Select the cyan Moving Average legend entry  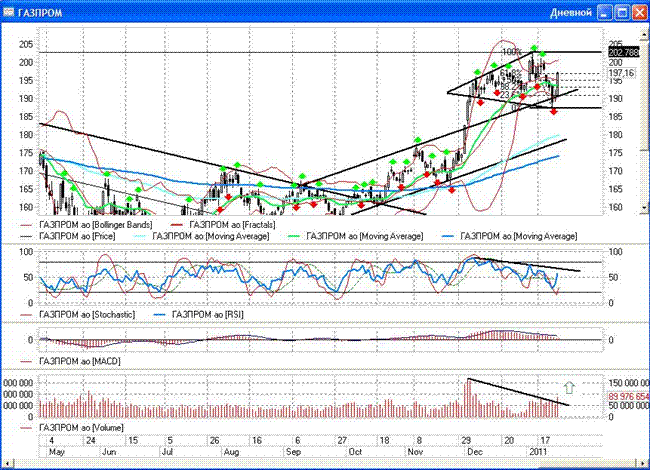point(201,236)
